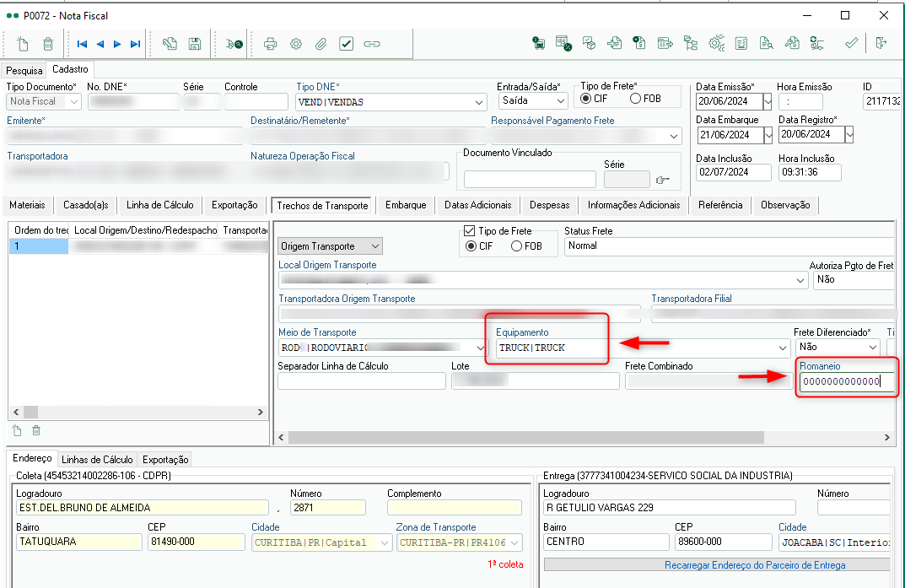This screenshot has width=905, height=588.
Task: Click the export table arrow icon
Action: [665, 43]
